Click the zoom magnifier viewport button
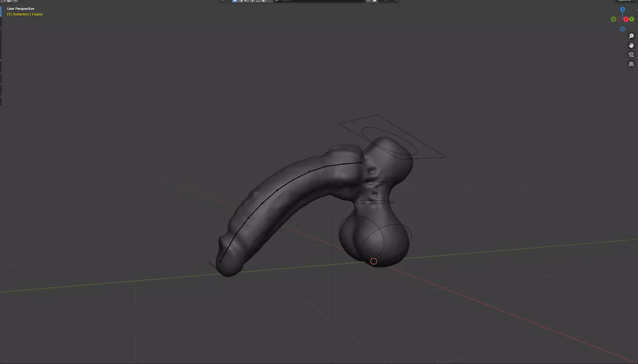 [x=631, y=36]
